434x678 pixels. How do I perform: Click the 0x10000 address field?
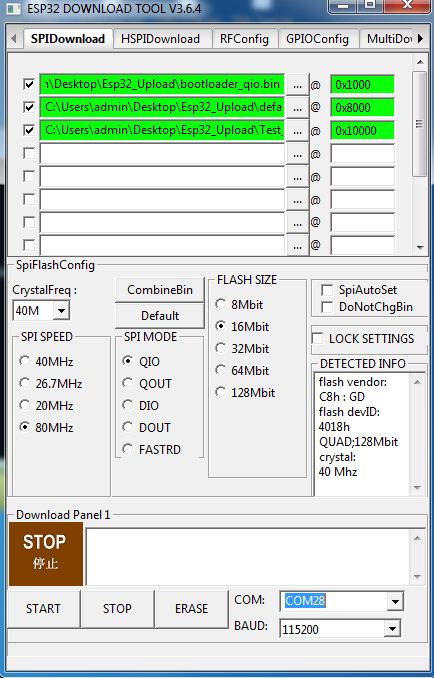click(362, 131)
